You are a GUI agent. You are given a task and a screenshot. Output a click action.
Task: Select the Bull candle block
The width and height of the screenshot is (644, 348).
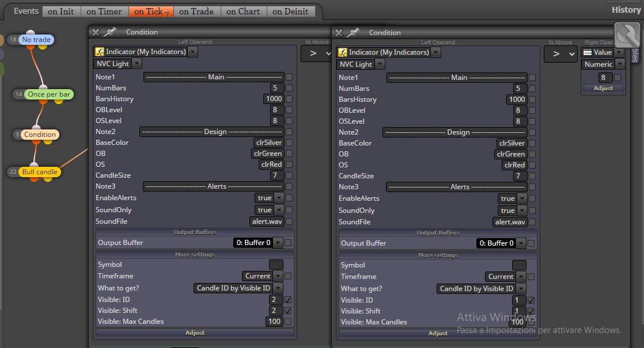(x=40, y=172)
